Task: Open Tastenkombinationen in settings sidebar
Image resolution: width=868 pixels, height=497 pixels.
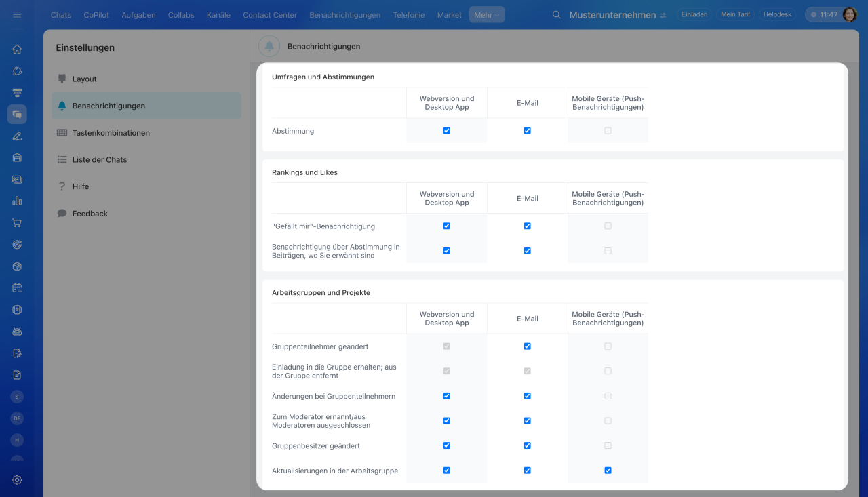Action: coord(111,133)
